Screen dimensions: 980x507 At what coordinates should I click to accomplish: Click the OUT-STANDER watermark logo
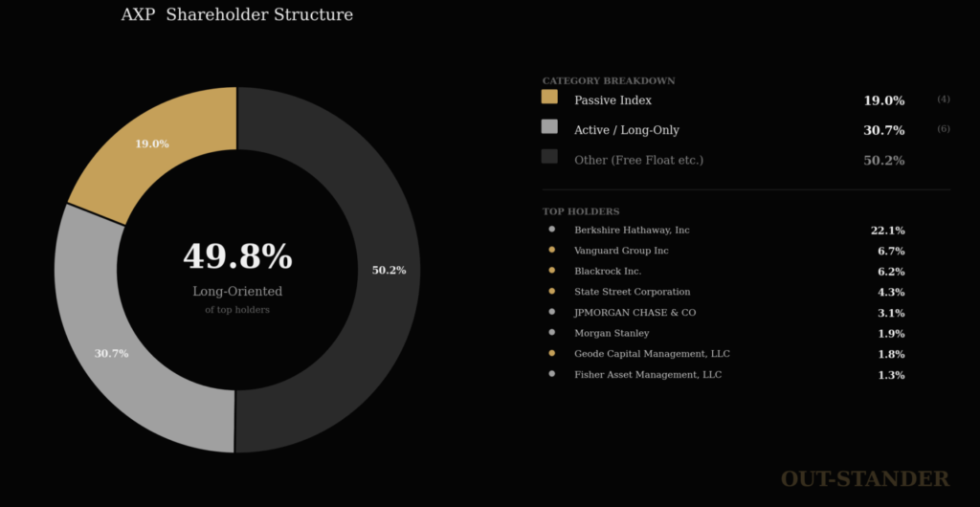coord(864,478)
